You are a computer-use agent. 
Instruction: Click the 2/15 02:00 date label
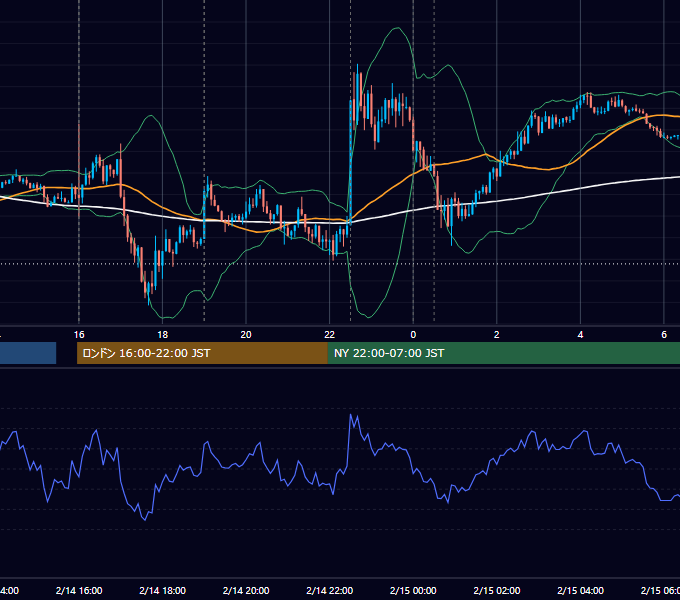[x=497, y=590]
